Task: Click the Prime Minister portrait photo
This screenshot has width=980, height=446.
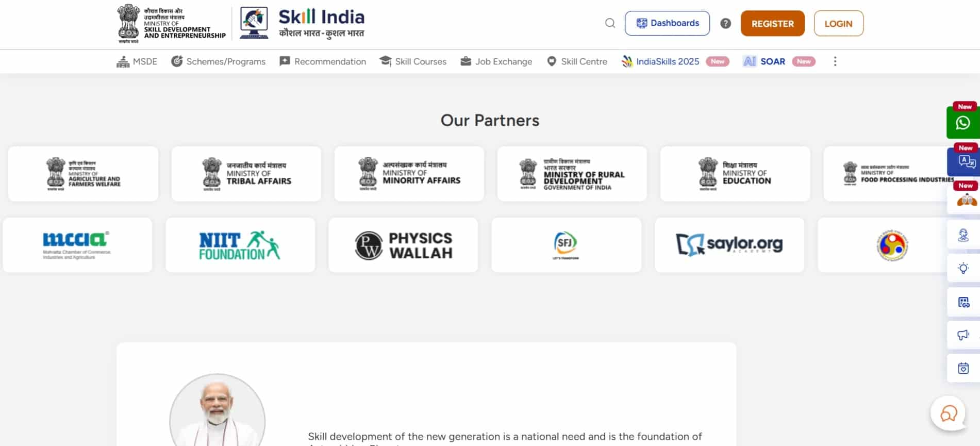Action: 217,411
